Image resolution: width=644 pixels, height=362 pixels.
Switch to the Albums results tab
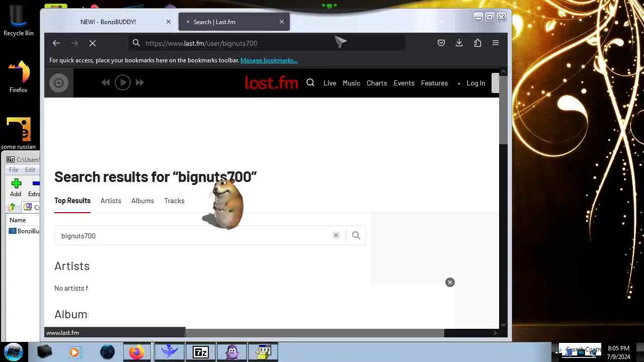point(143,201)
